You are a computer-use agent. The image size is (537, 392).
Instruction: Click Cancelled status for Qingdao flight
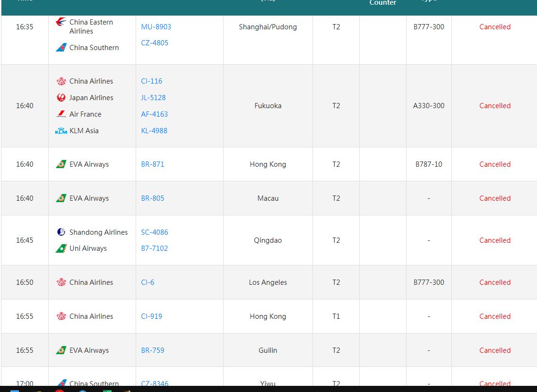[x=494, y=240]
